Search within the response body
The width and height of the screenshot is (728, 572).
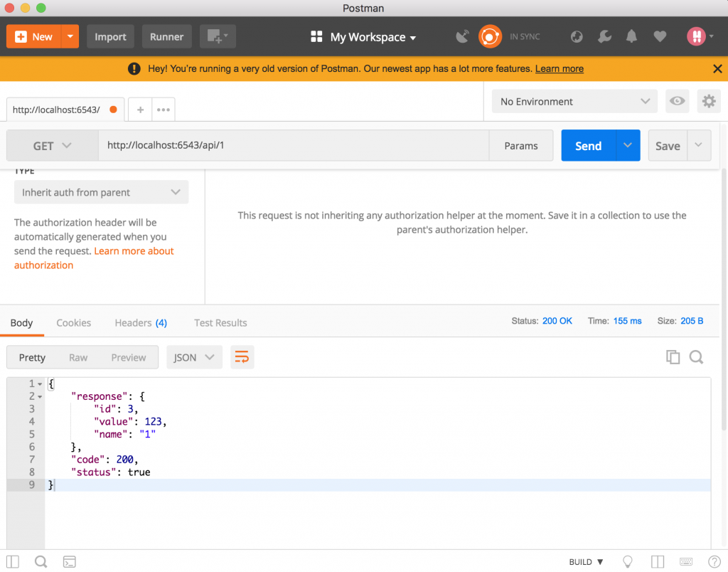(696, 357)
